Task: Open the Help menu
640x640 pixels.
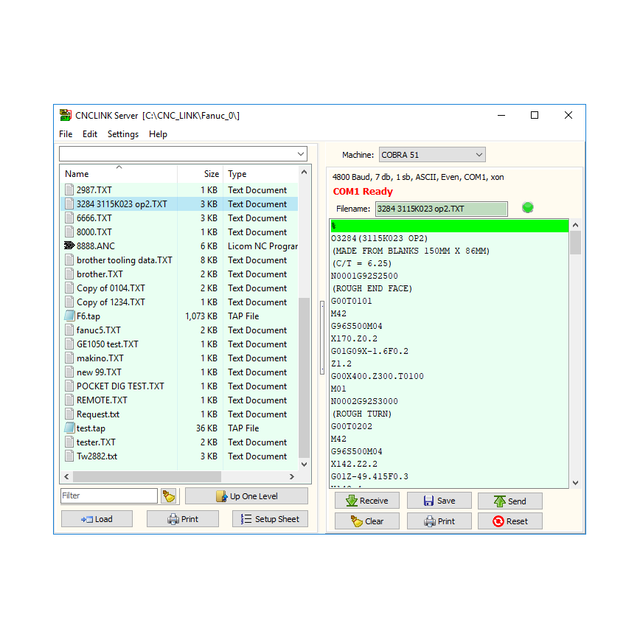Action: point(158,134)
